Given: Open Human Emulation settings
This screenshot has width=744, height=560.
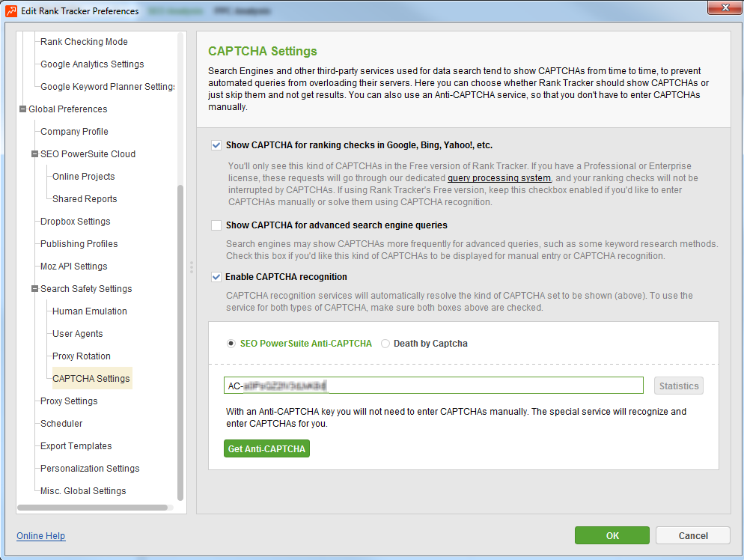Looking at the screenshot, I should click(90, 311).
